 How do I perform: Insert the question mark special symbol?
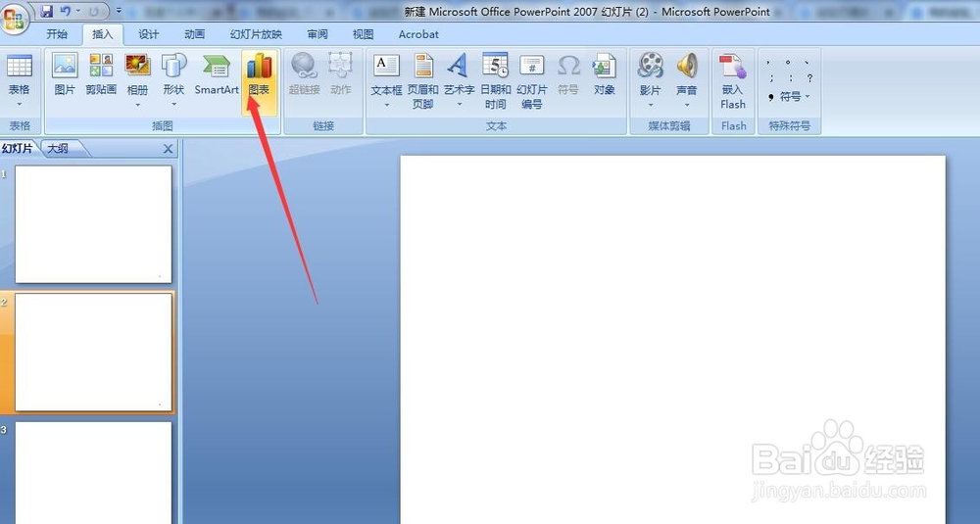click(x=809, y=78)
